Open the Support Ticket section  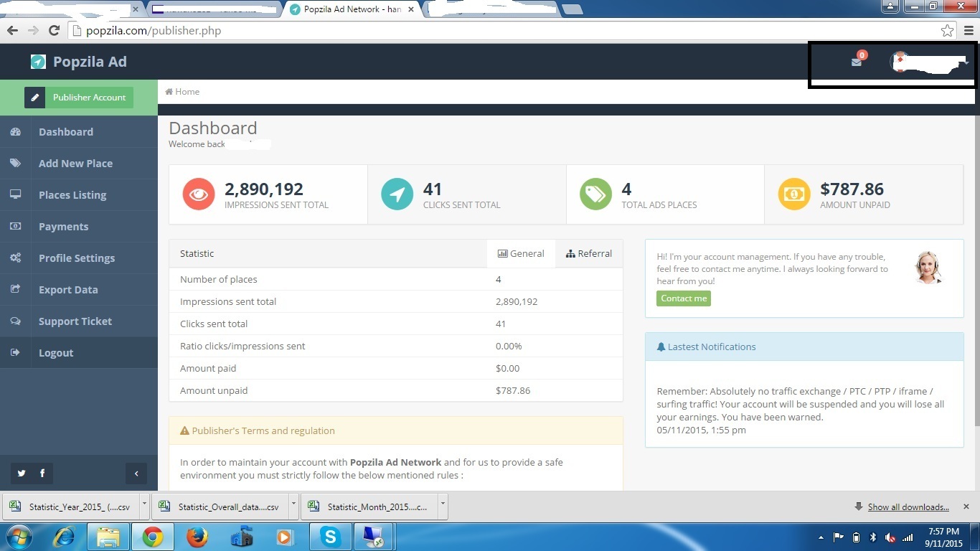click(79, 321)
